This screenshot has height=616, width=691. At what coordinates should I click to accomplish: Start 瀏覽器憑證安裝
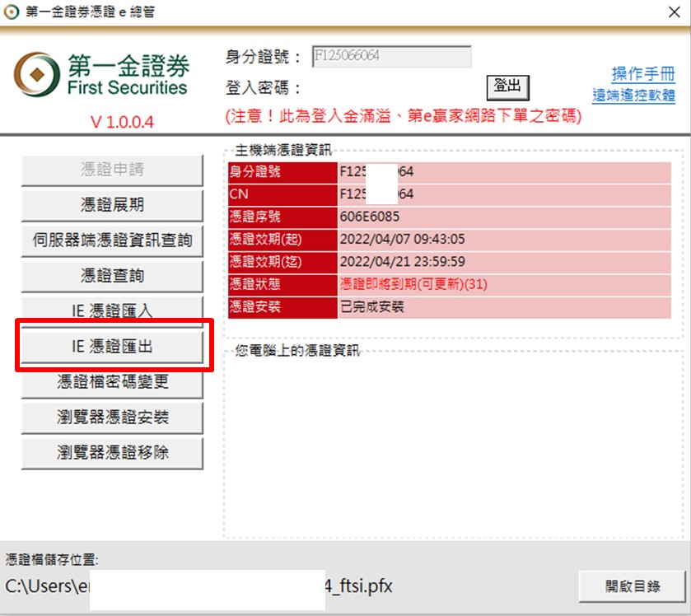point(112,418)
